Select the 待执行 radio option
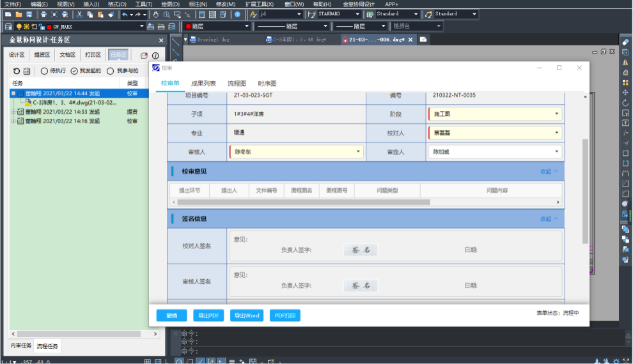This screenshot has height=364, width=633. pyautogui.click(x=44, y=71)
